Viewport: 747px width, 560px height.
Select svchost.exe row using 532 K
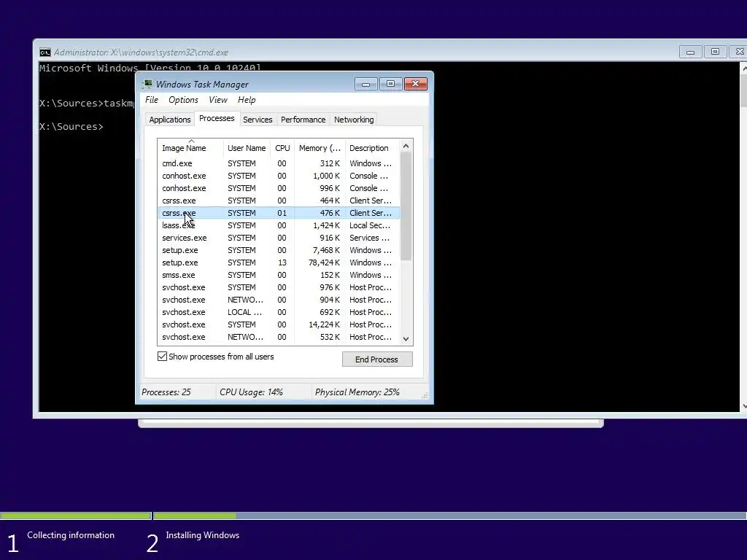279,337
